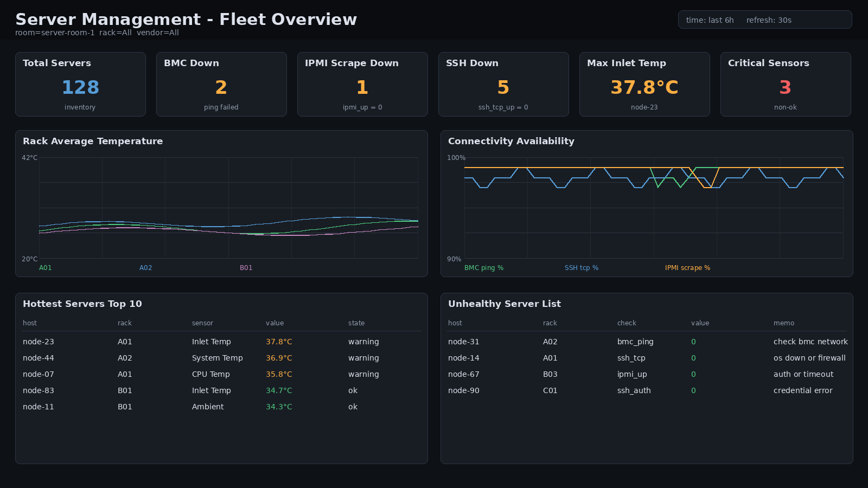868x488 pixels.
Task: Click the 34.7°C value cell
Action: click(279, 390)
